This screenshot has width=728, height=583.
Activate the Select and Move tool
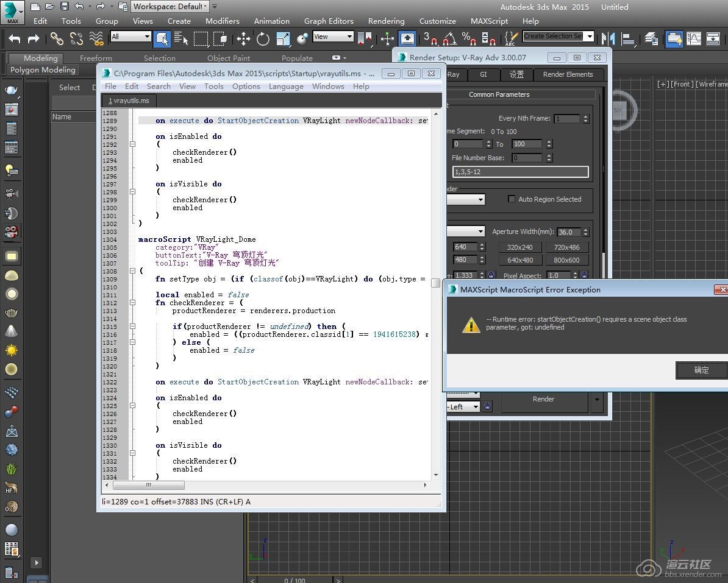click(243, 38)
